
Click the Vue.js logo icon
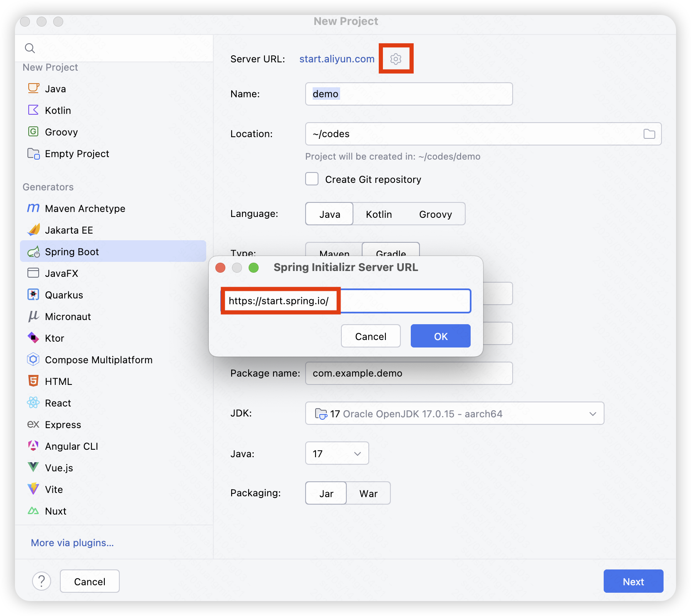click(33, 467)
